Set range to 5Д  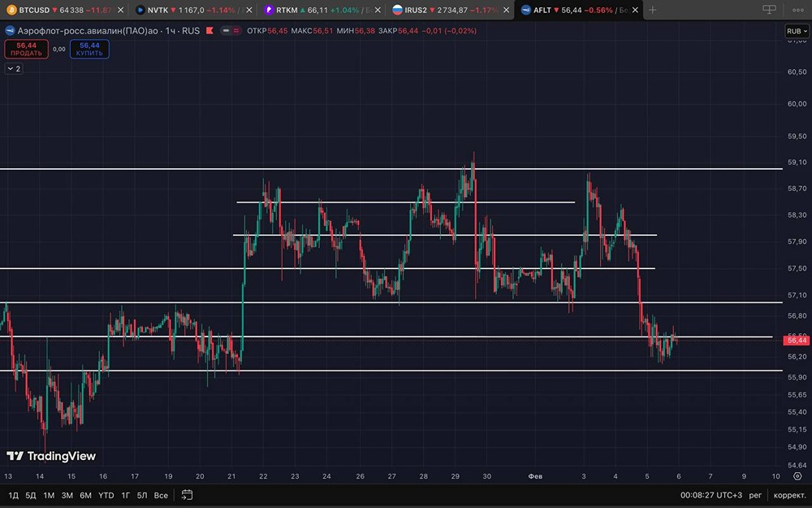point(31,495)
